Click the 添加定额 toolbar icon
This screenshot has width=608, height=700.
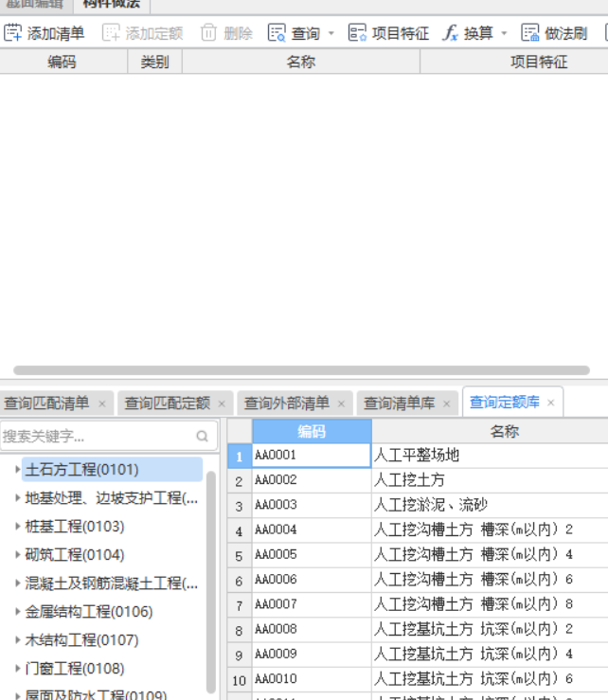[111, 33]
